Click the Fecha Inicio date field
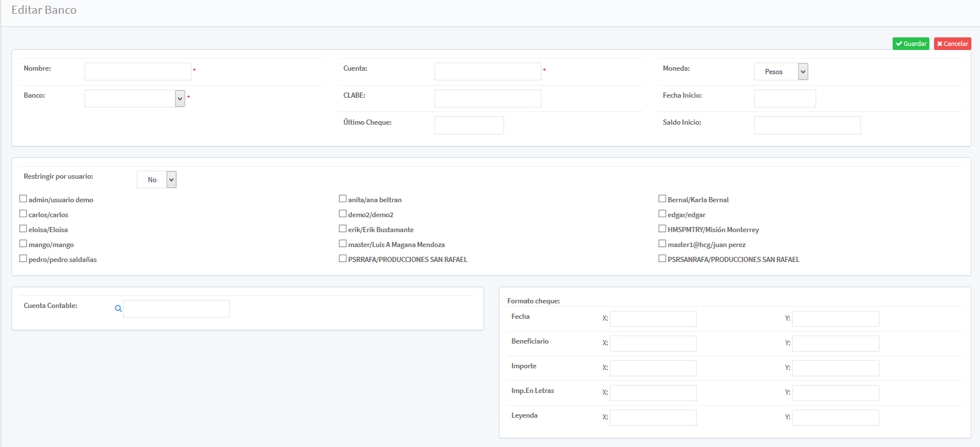The height and width of the screenshot is (447, 980). (785, 99)
